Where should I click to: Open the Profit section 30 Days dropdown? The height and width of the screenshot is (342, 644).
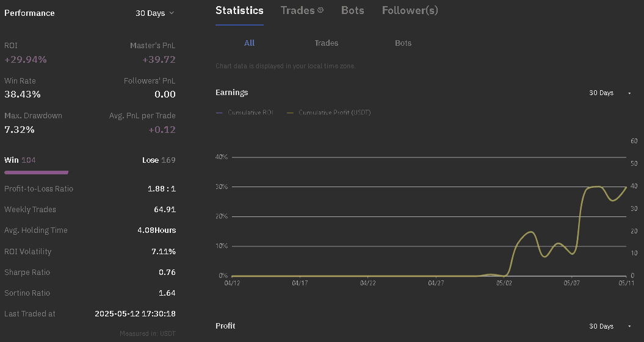pos(609,326)
